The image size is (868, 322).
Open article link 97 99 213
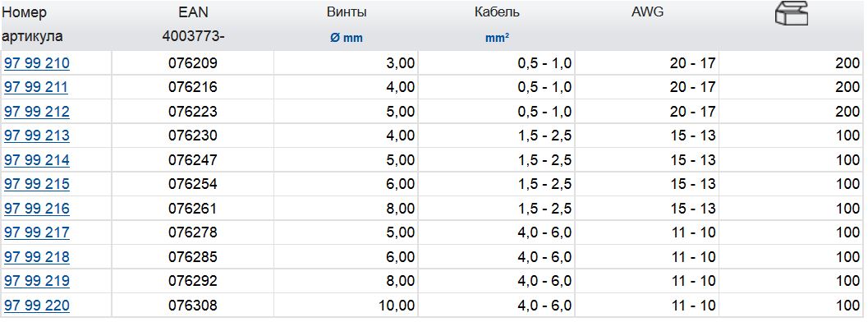(37, 136)
